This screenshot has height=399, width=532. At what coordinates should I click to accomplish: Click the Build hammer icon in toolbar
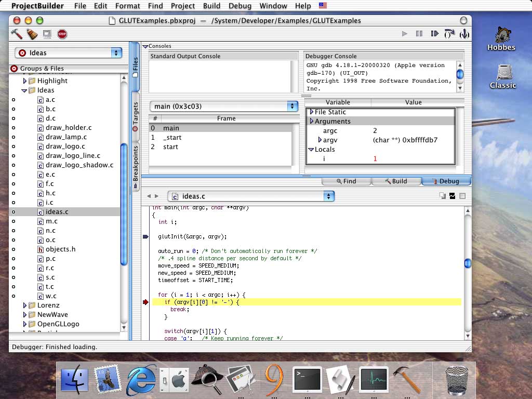17,34
